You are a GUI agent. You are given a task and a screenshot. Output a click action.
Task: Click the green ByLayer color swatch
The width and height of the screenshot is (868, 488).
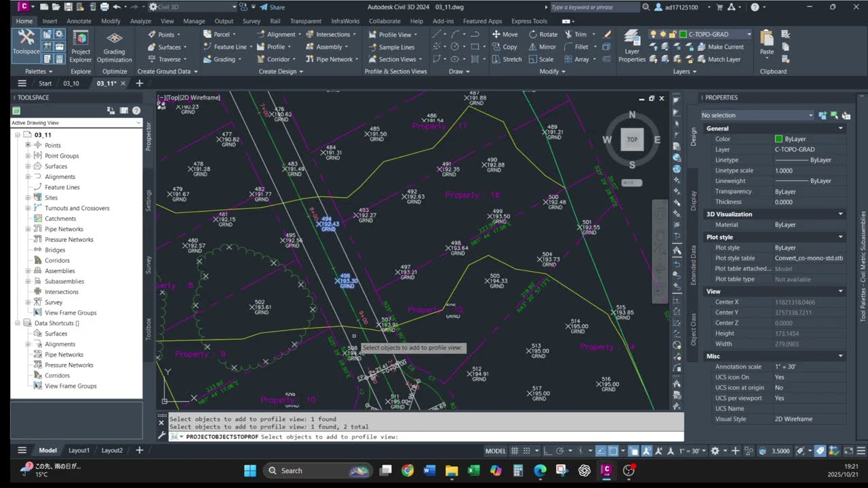(x=778, y=139)
